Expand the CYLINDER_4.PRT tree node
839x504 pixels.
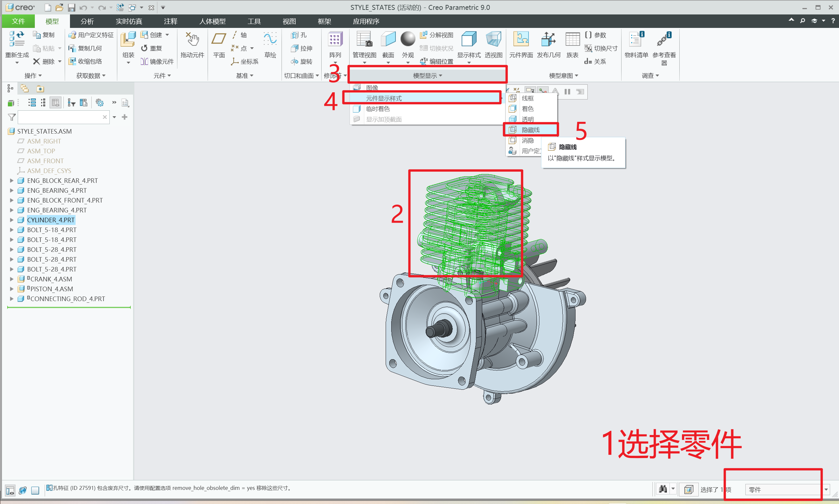[x=11, y=220]
